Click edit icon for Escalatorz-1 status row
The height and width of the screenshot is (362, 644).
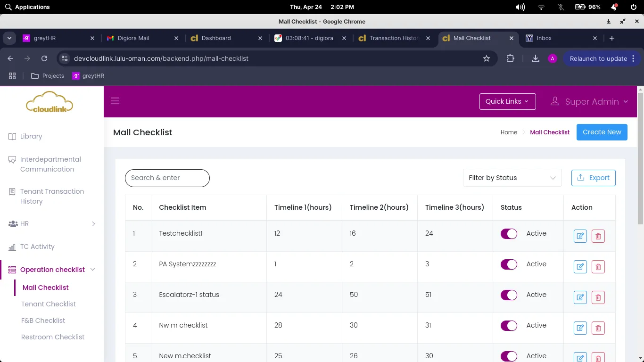[x=580, y=297]
